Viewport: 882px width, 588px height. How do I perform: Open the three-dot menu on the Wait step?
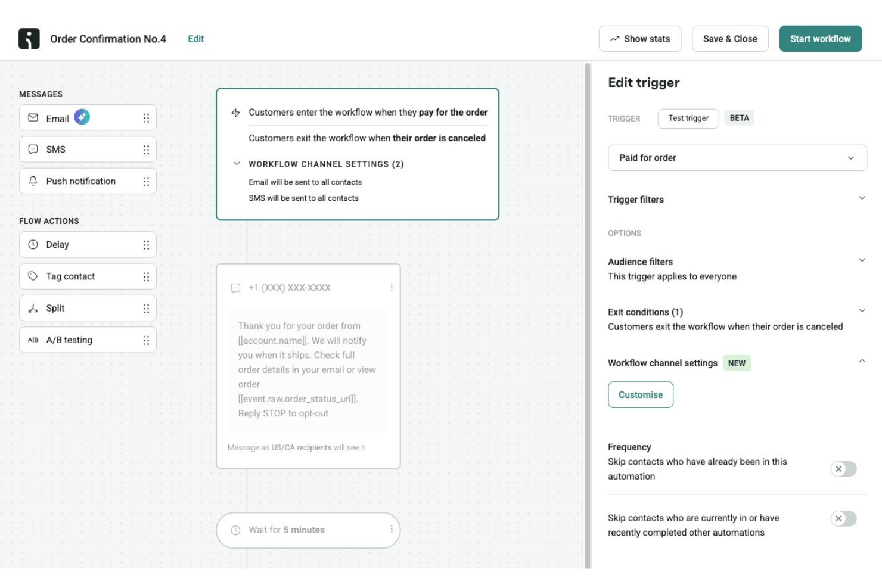point(392,530)
